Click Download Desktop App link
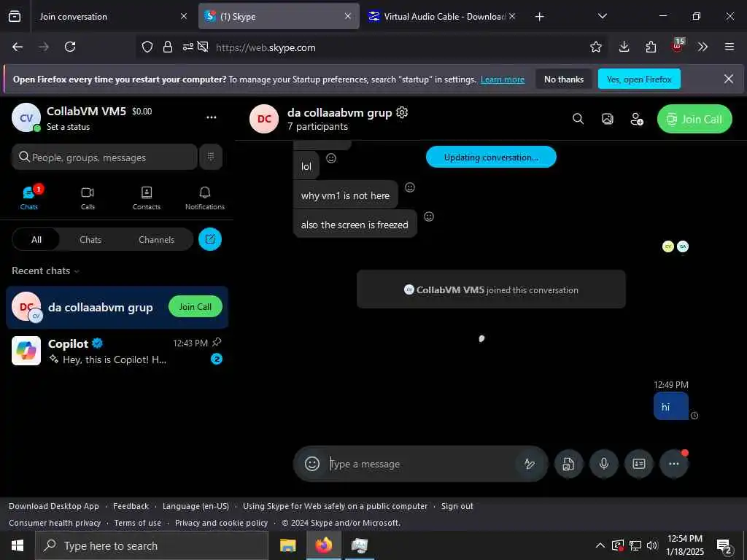Screen dimensions: 747x560 click(x=54, y=506)
